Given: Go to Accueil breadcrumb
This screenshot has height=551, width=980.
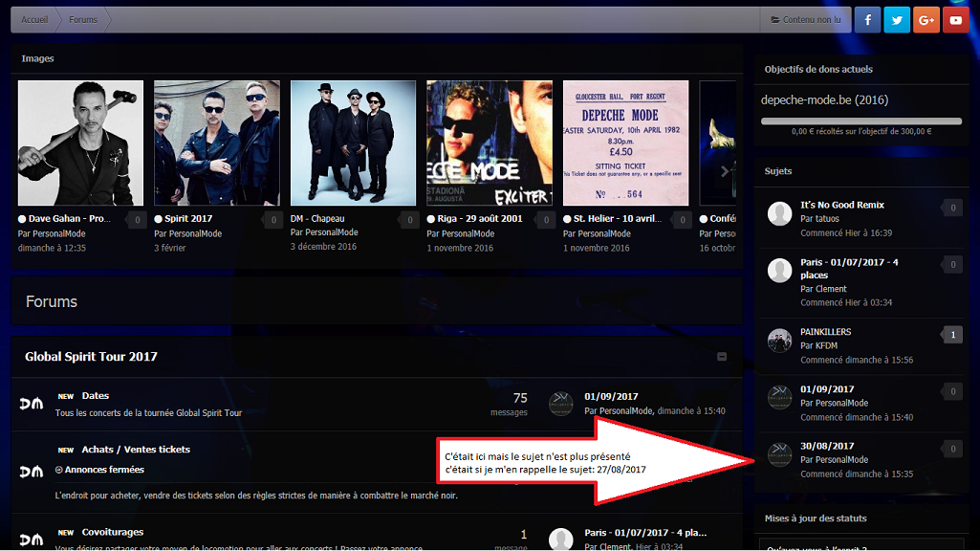Looking at the screenshot, I should point(34,20).
